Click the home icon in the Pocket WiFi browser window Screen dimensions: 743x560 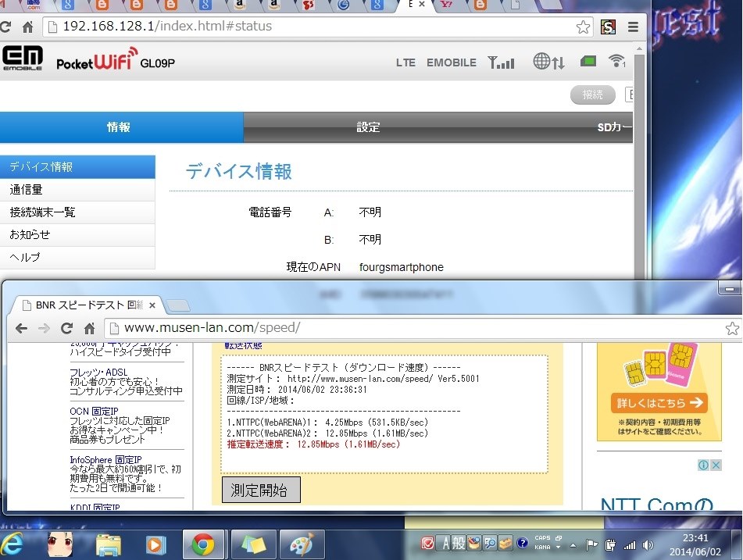(x=28, y=27)
